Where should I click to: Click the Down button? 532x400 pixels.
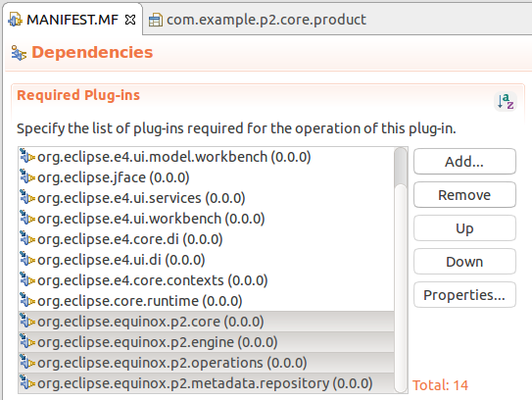[x=464, y=262]
